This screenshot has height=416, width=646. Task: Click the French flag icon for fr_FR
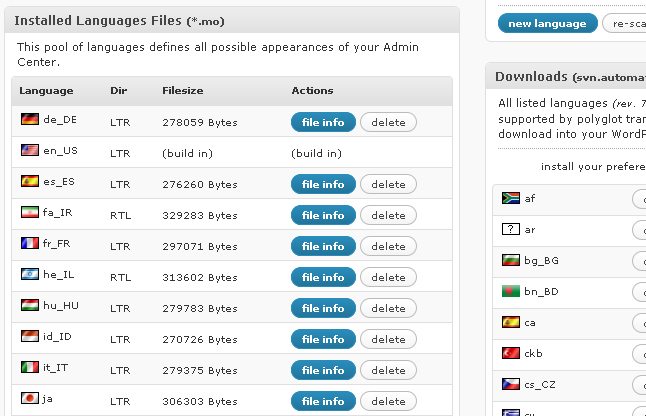pyautogui.click(x=29, y=243)
